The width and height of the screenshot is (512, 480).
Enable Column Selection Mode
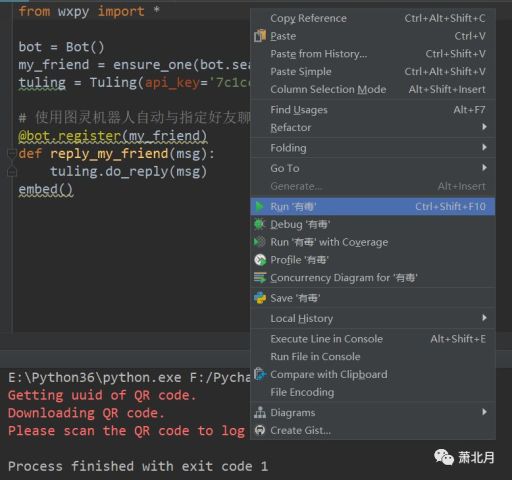coord(373,89)
